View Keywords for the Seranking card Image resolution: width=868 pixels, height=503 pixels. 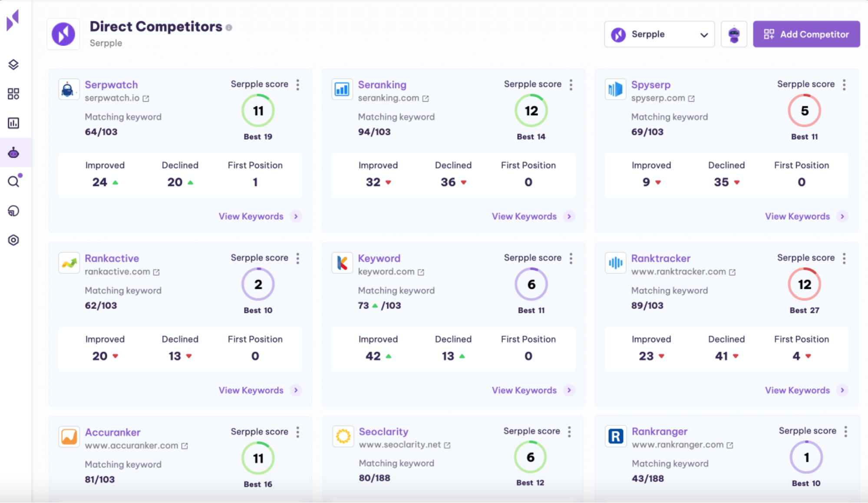pos(533,216)
